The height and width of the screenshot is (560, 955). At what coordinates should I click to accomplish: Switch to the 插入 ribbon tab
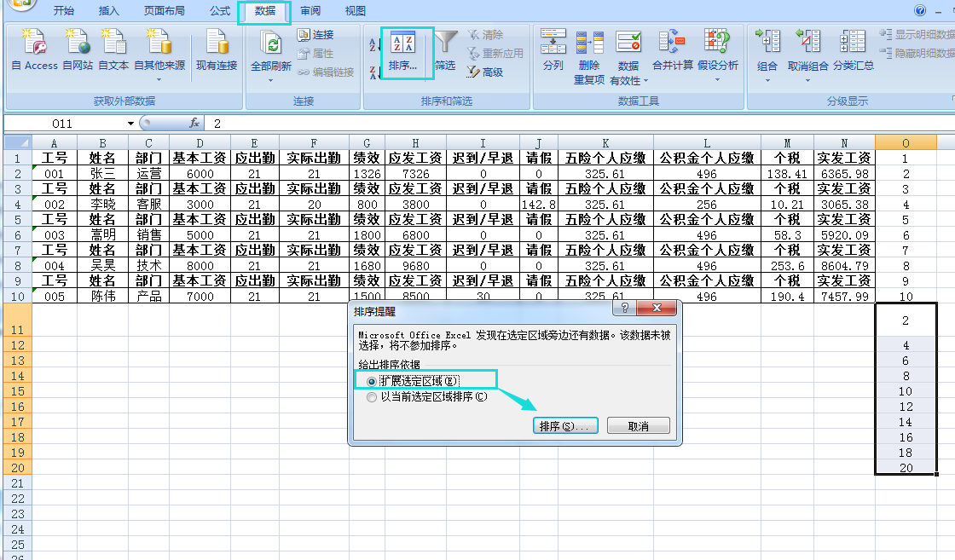[109, 11]
